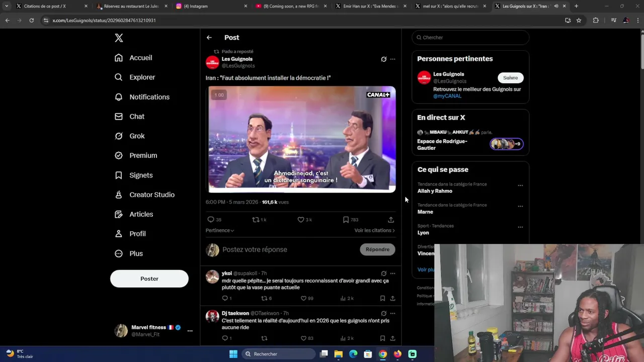Repost ykoi's reply
The width and height of the screenshot is (644, 362).
(266, 298)
